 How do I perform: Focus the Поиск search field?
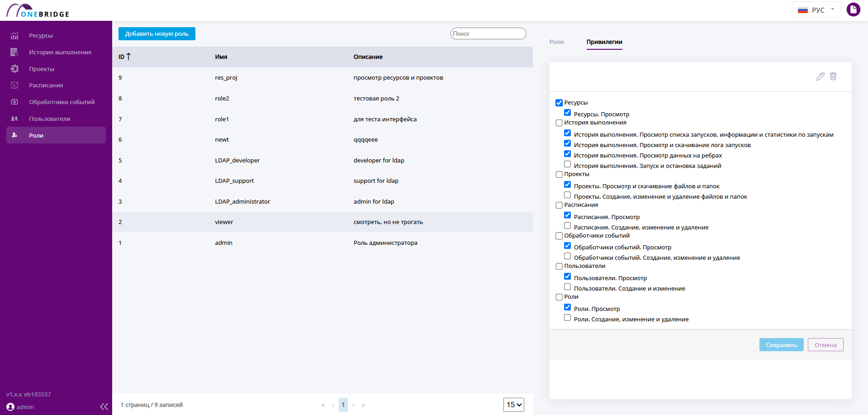(489, 33)
